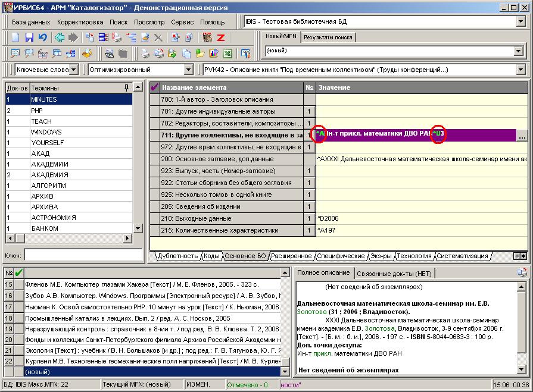Go to next record with gray arrows

coord(73,37)
